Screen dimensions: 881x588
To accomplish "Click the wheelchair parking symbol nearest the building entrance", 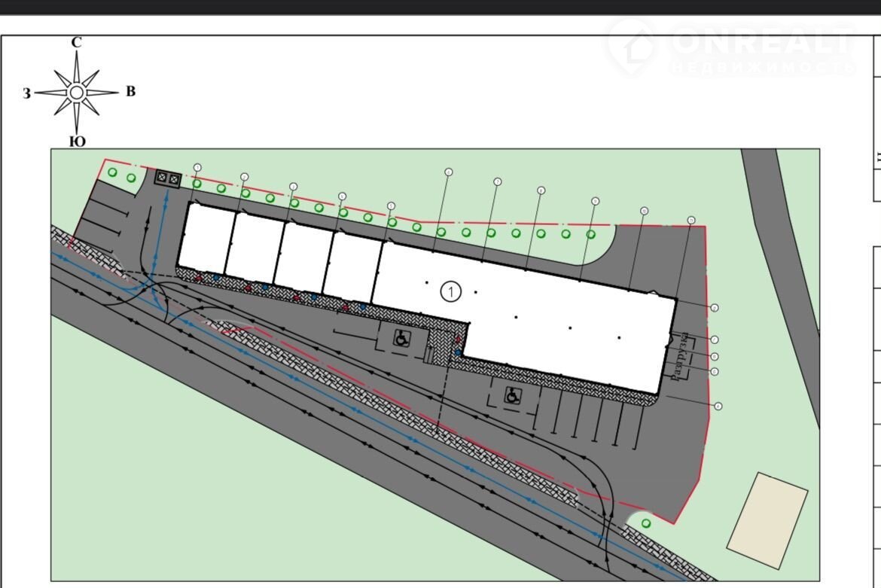I will (401, 339).
